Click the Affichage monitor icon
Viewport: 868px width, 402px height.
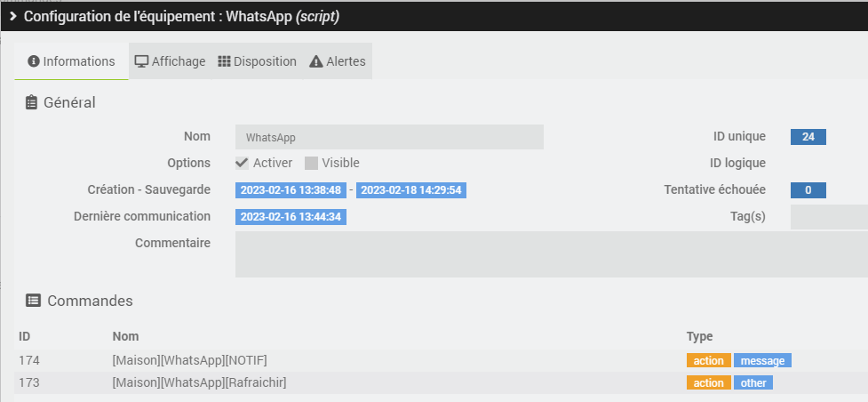141,61
